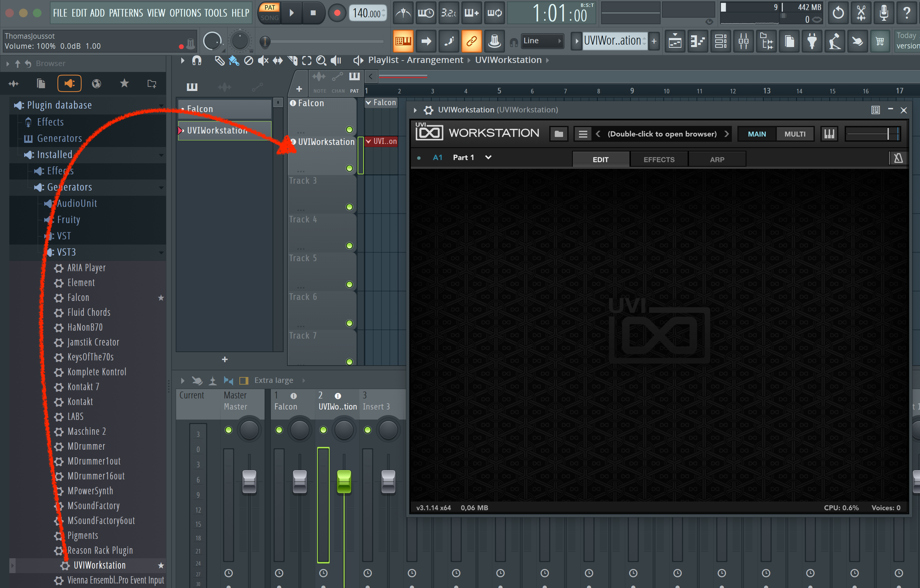Switch to the MULTI view in UVI Workstation
920x588 pixels.
795,134
